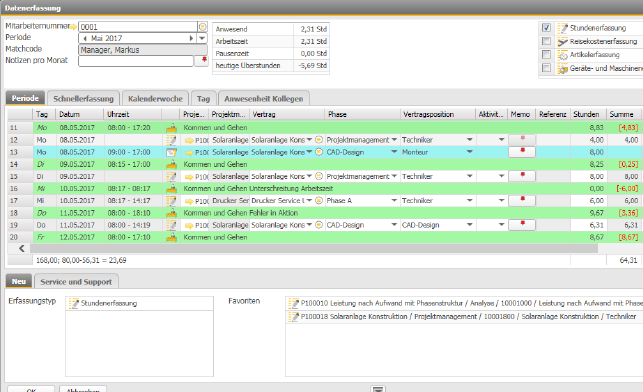Viewport: 643px width, 392px height.
Task: Click Kommen und Gehen icon in row 16
Action: (171, 189)
